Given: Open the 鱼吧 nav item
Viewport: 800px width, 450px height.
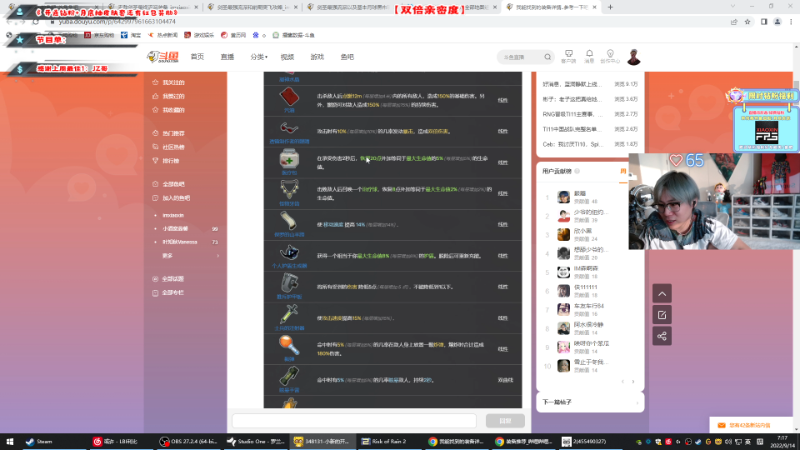Looking at the screenshot, I should [x=347, y=57].
